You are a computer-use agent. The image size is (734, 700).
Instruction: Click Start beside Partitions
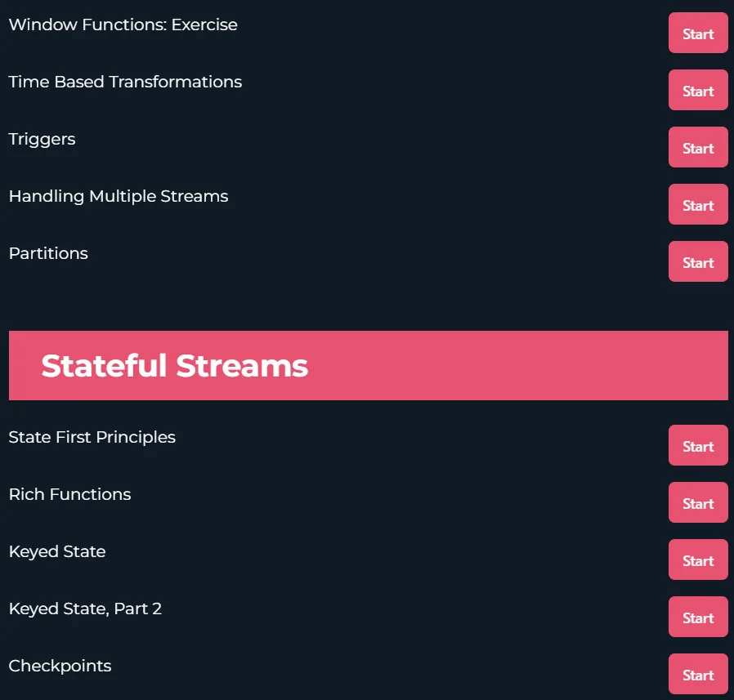(698, 261)
